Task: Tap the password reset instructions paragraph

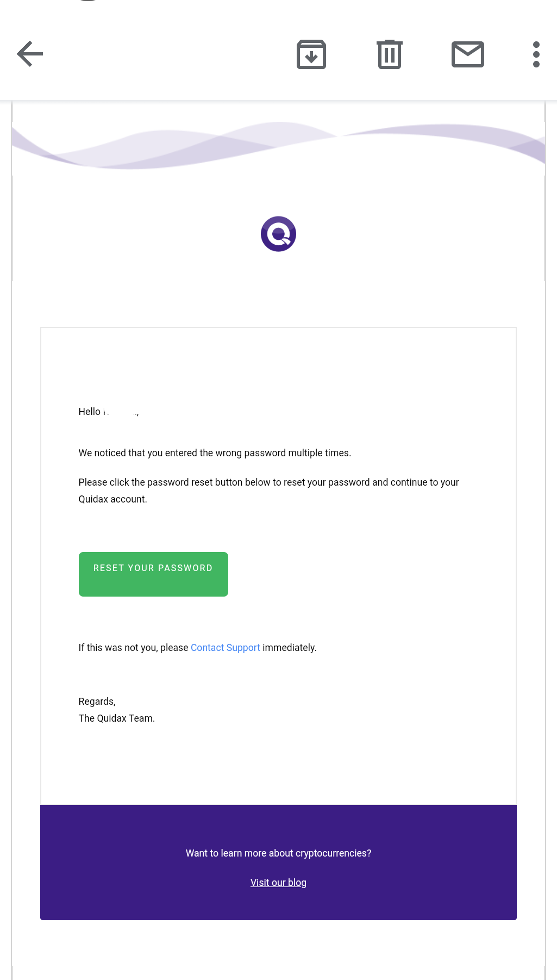Action: pyautogui.click(x=269, y=491)
